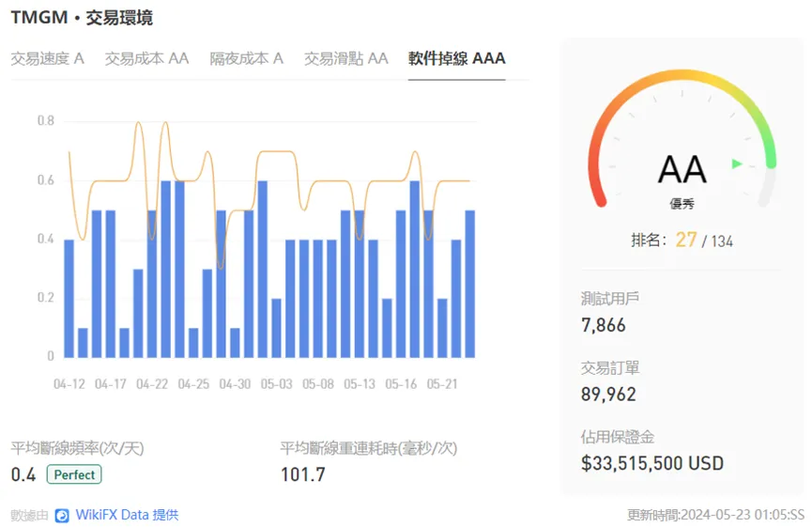Click the 0.2 y-axis label
Viewport: 812px width, 527px height.
coord(46,298)
